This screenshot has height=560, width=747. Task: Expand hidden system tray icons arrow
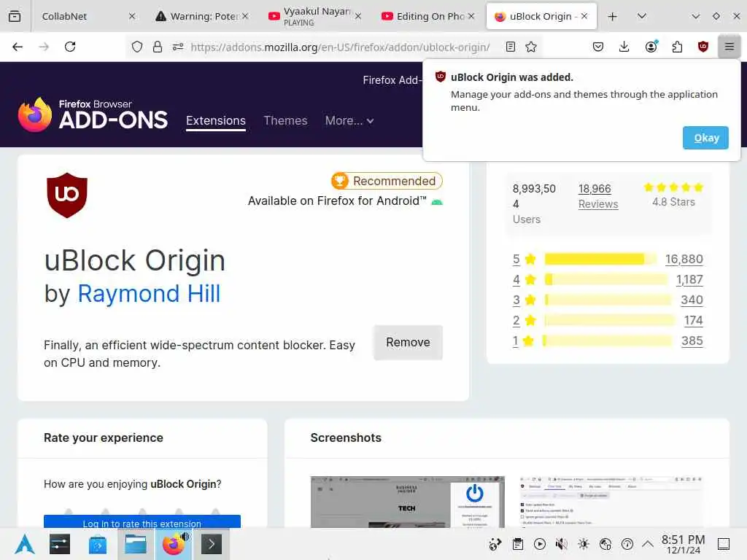648,543
